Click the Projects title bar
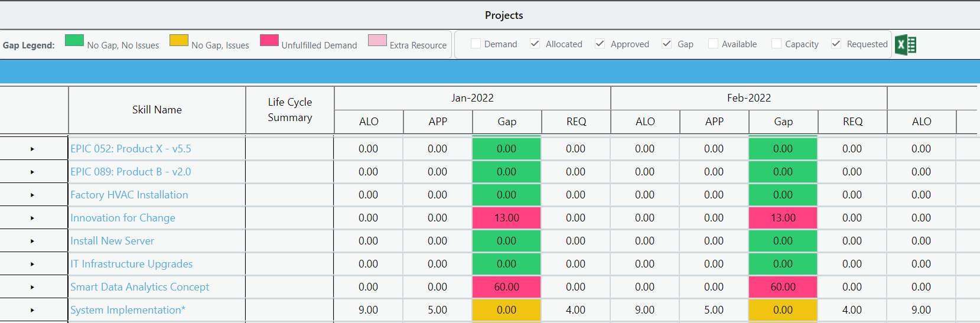The height and width of the screenshot is (323, 980). coord(490,15)
